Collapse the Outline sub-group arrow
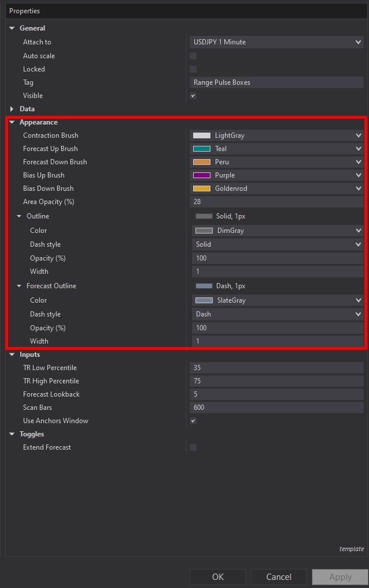The width and height of the screenshot is (369, 588). [19, 216]
